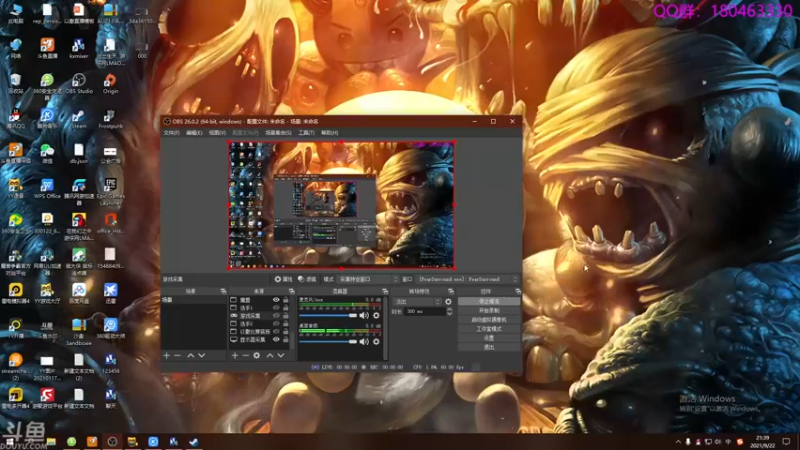Select the only scene in the Scenes list
Viewport: 800px width, 450px height.
pos(194,300)
